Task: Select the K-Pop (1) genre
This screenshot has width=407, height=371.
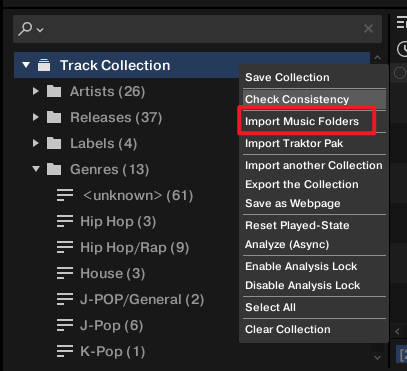Action: [113, 351]
